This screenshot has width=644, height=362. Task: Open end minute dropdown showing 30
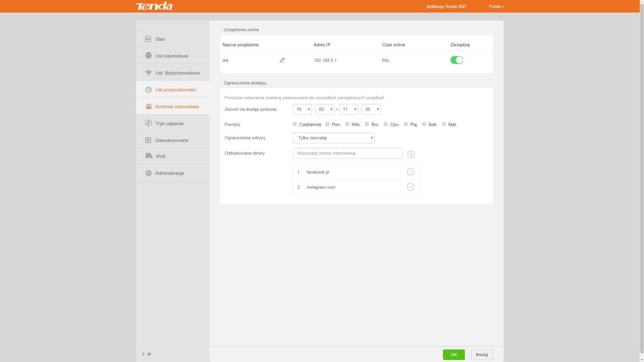point(371,109)
